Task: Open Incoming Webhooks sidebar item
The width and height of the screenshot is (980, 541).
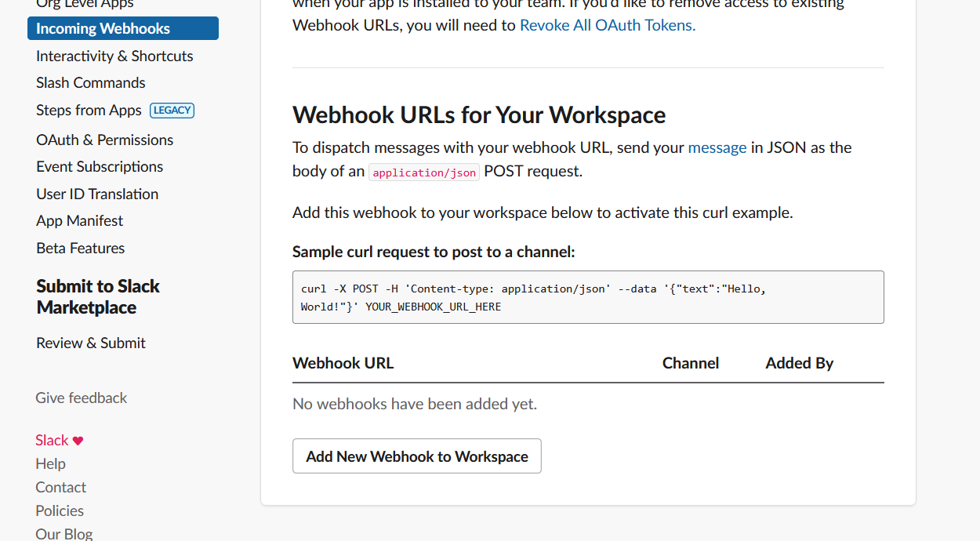Action: (x=122, y=29)
